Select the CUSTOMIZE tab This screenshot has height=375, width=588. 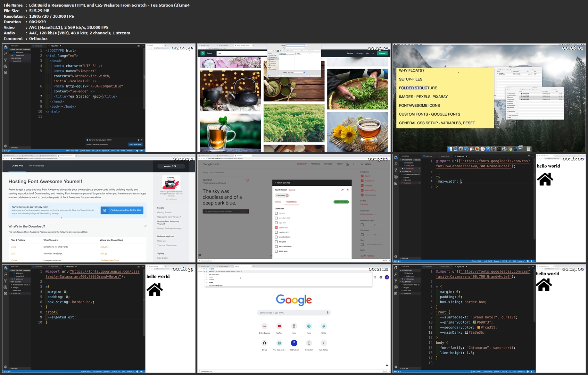click(291, 202)
